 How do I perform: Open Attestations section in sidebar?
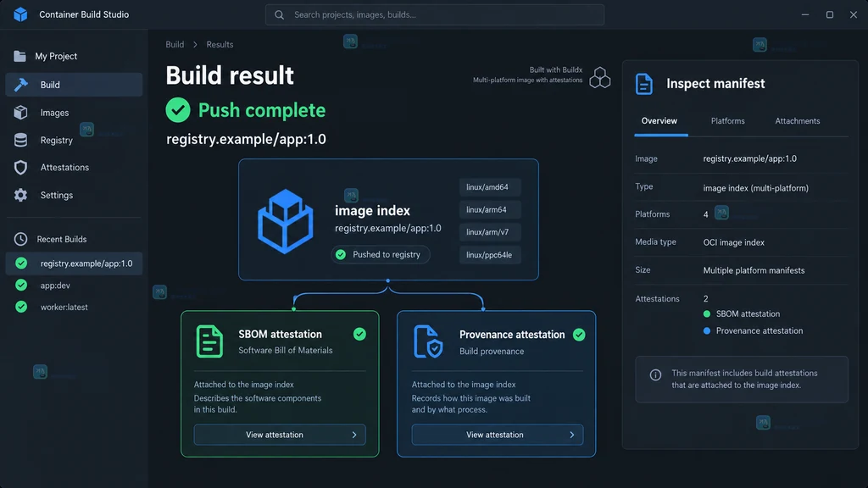tap(75, 167)
